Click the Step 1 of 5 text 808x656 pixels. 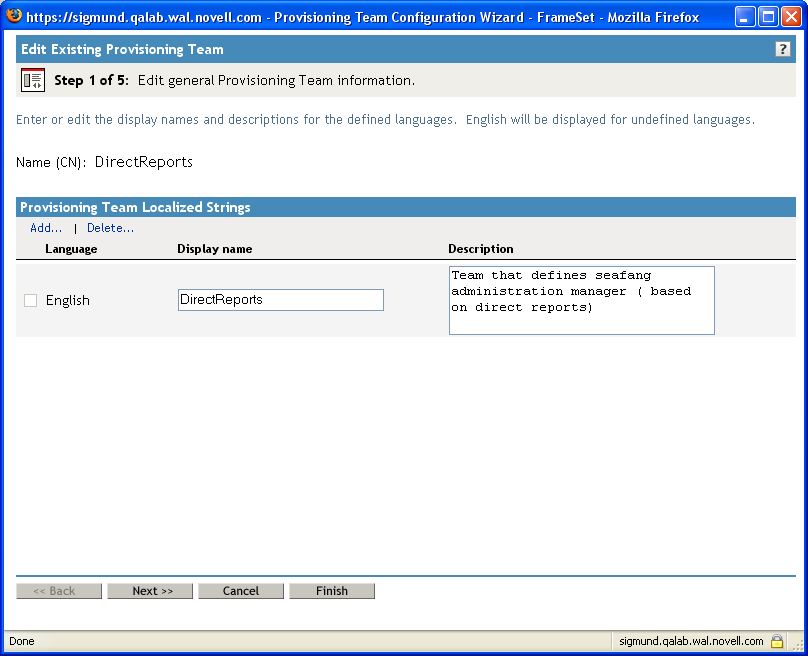coord(91,80)
